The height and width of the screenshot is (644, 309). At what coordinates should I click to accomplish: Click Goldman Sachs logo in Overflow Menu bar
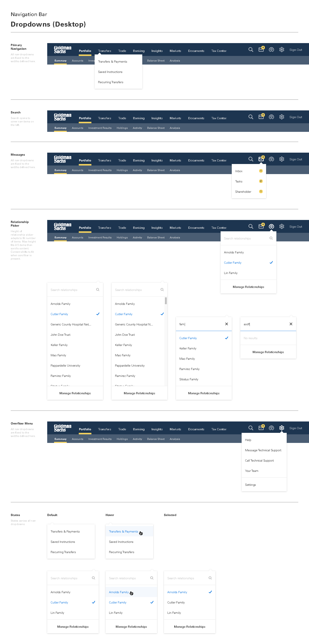[62, 428]
